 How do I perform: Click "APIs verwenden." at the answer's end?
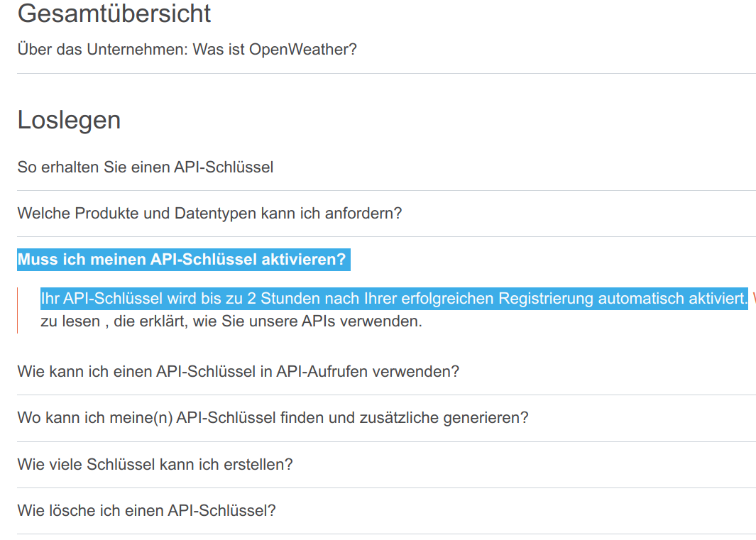[x=380, y=321]
